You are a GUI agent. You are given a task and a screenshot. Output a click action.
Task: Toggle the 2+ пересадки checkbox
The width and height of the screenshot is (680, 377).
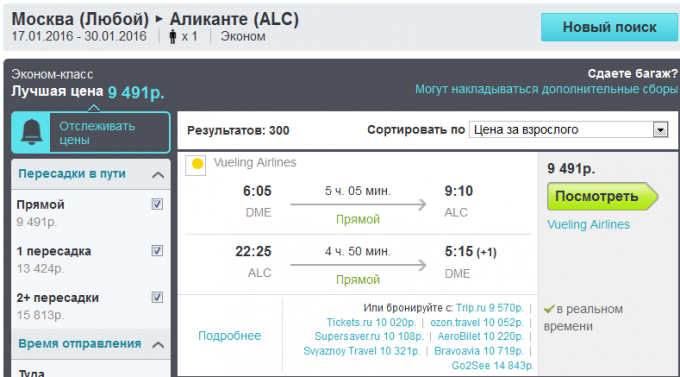pos(157,297)
